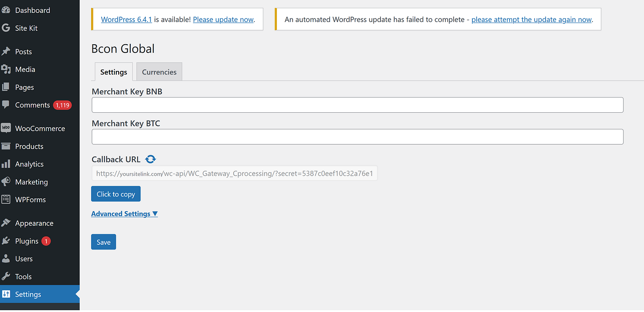The image size is (644, 312).
Task: Click the WPForms icon
Action: [6, 200]
